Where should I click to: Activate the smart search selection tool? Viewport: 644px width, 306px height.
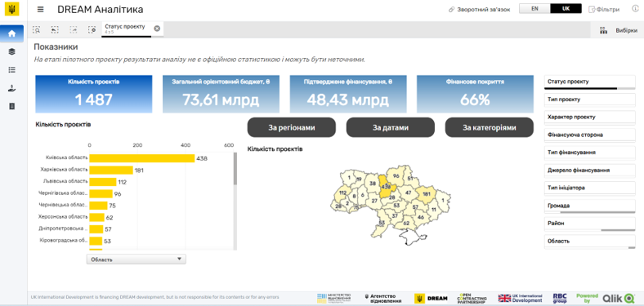[x=37, y=29]
